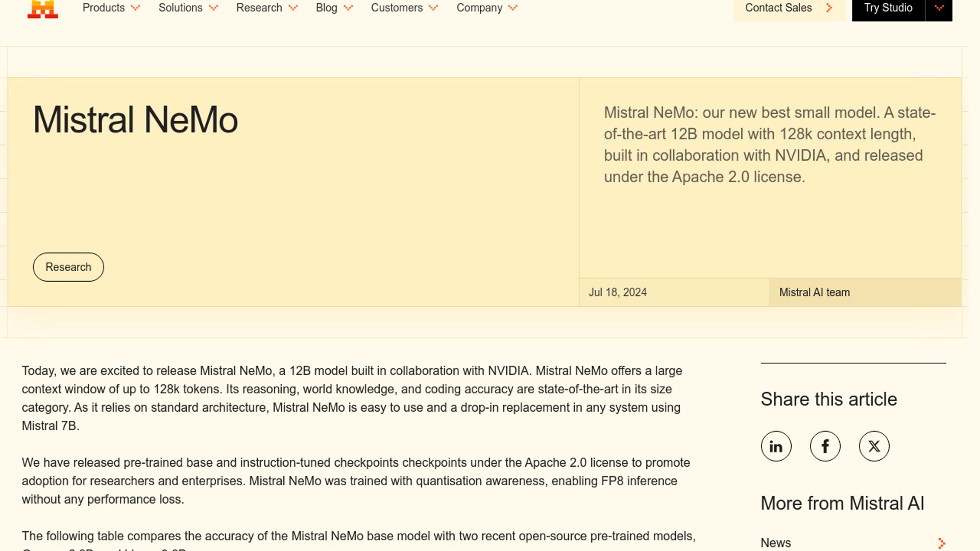The image size is (980, 551).
Task: Share article on Facebook
Action: click(825, 446)
